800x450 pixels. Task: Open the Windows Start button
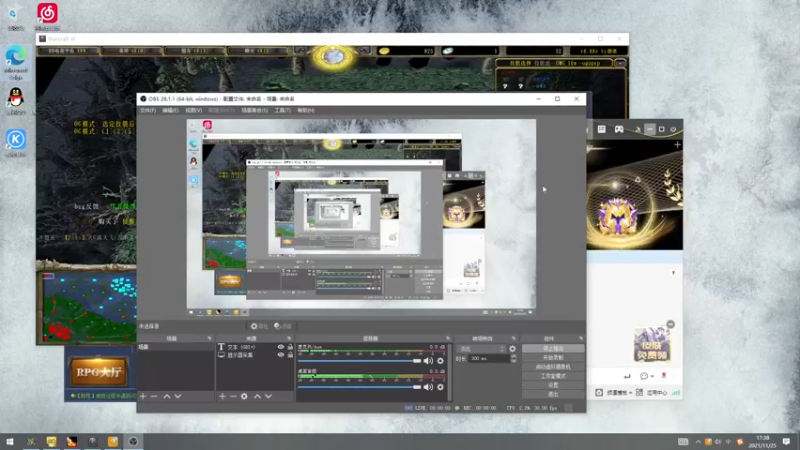[10, 442]
